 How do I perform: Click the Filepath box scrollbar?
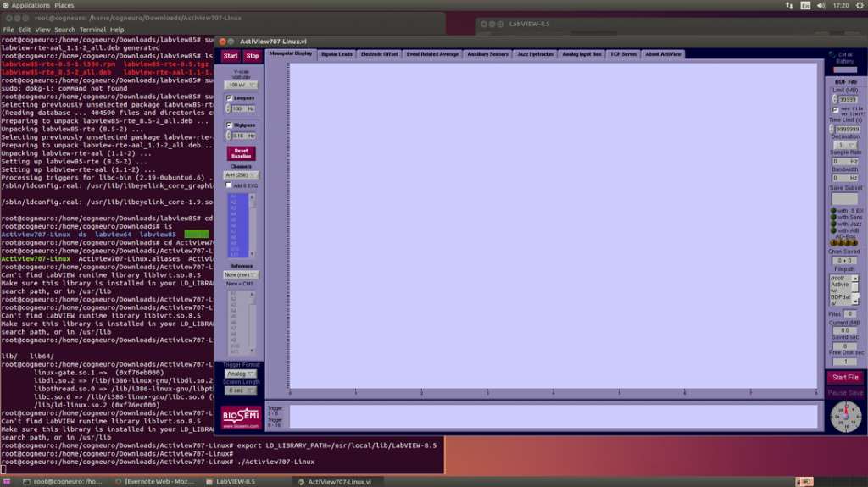[x=855, y=290]
